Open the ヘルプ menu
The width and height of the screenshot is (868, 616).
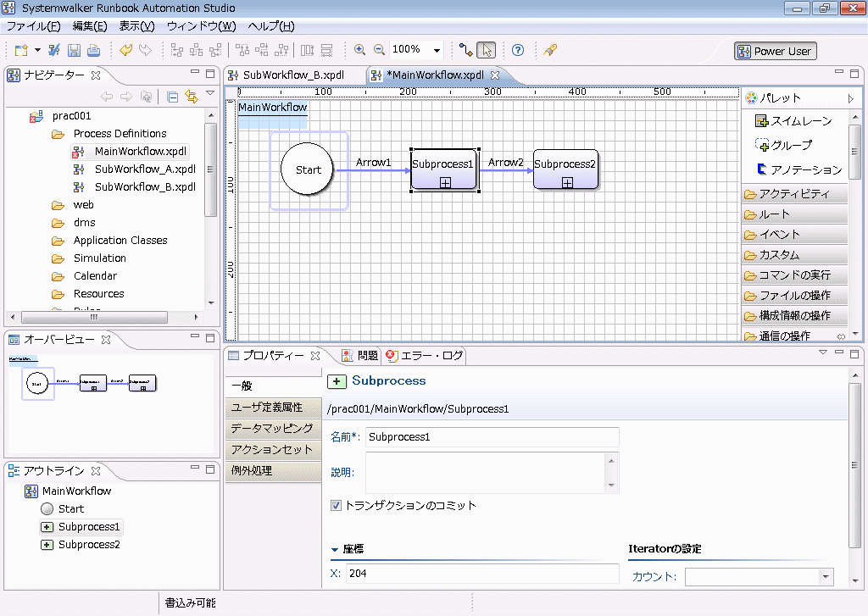point(271,26)
